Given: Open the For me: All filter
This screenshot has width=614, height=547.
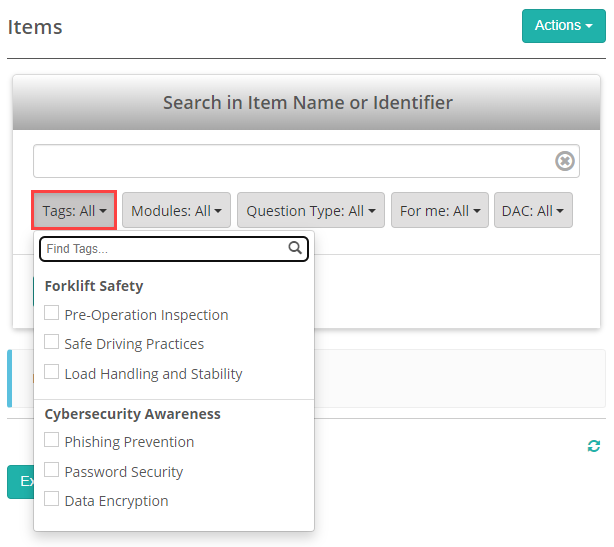Looking at the screenshot, I should [440, 211].
